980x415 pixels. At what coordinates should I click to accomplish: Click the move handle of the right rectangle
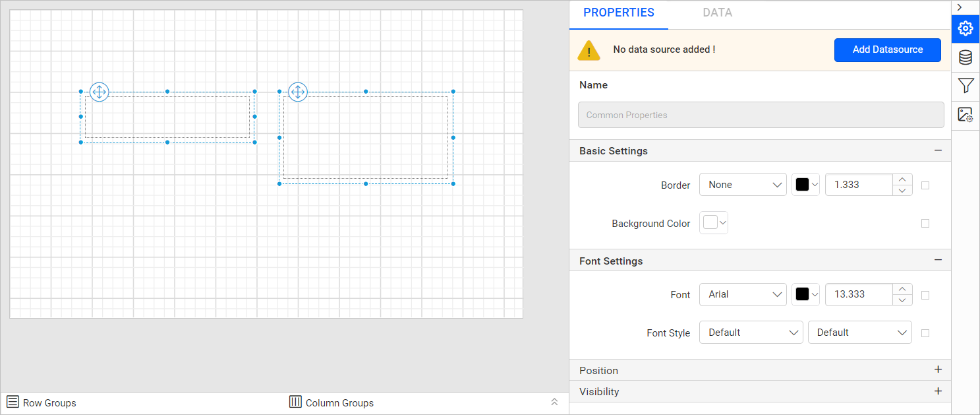(298, 92)
